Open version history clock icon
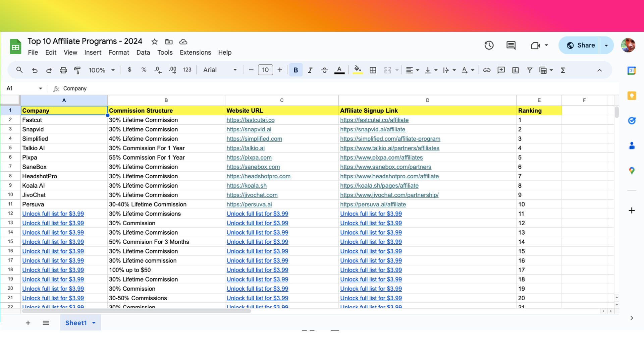Viewport: 644px width, 362px height. pos(489,45)
